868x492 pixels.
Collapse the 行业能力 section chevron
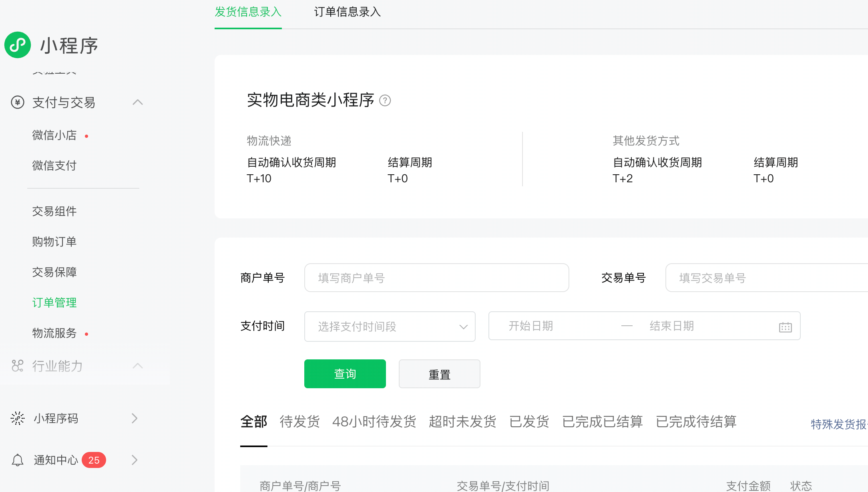(137, 365)
